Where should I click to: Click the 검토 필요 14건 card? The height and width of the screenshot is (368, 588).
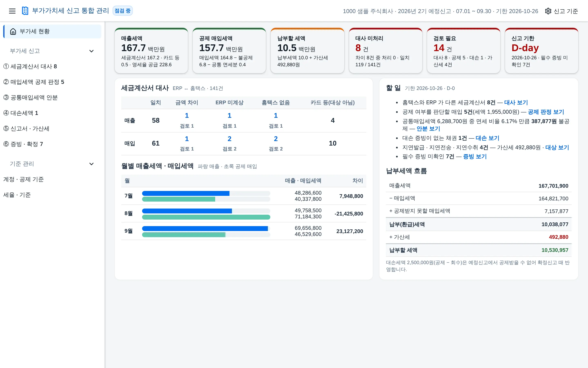point(463,51)
